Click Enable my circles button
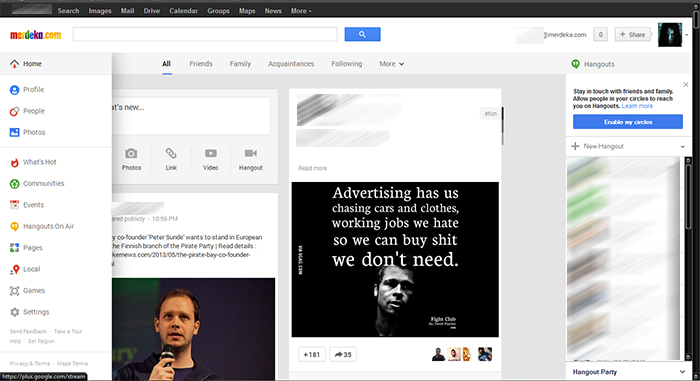The width and height of the screenshot is (700, 381). pyautogui.click(x=628, y=122)
